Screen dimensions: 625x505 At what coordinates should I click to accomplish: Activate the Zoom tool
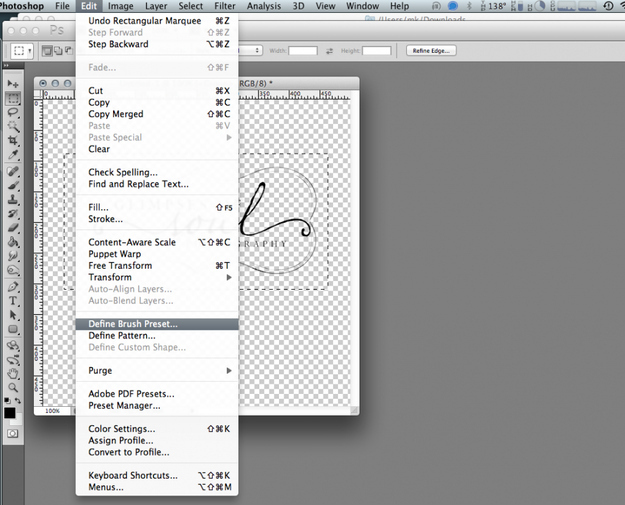point(13,387)
